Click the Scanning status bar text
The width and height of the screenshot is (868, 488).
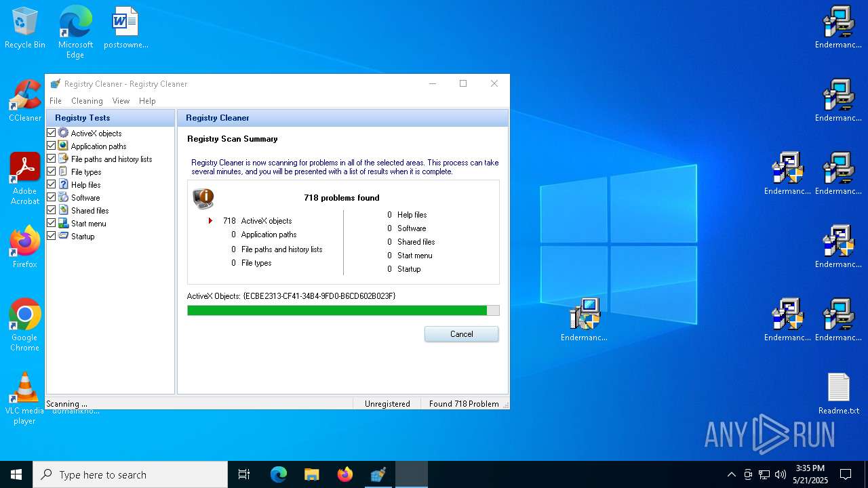(66, 404)
